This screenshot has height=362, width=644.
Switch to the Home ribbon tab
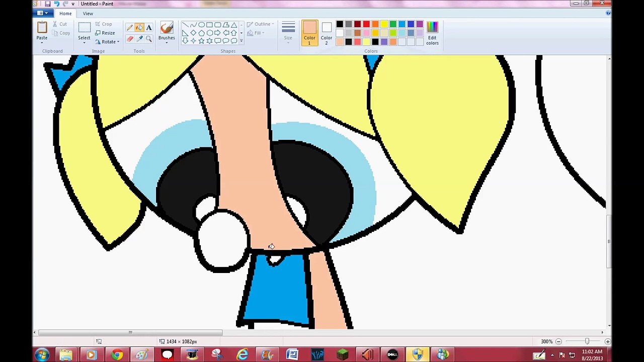(x=65, y=14)
